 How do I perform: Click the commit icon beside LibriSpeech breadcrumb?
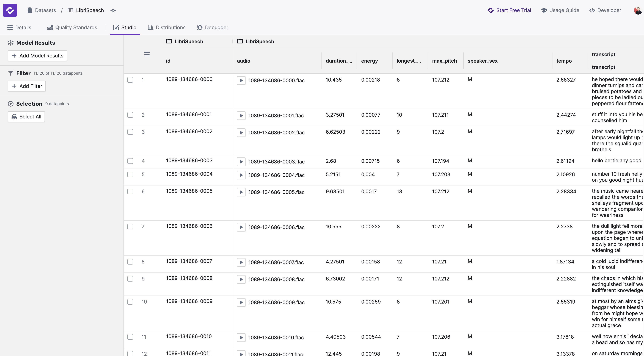(x=113, y=10)
